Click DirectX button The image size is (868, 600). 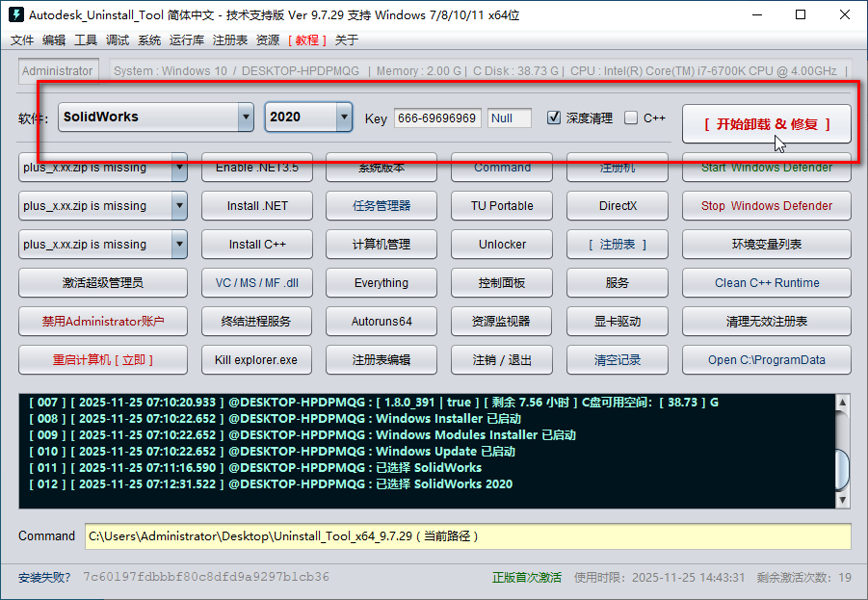(618, 206)
